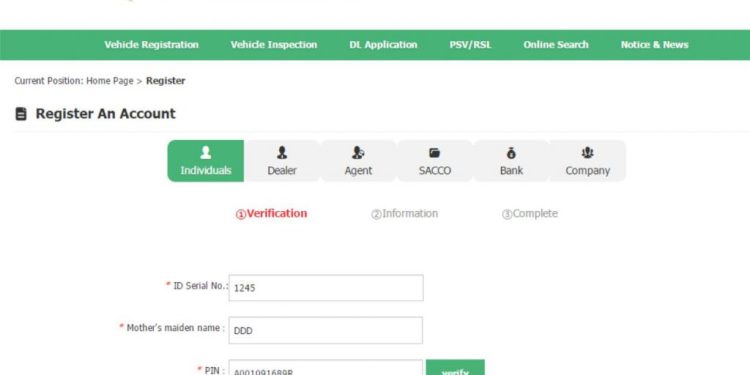This screenshot has height=375, width=750.
Task: Click the Mother's maiden name input field
Action: pos(326,330)
